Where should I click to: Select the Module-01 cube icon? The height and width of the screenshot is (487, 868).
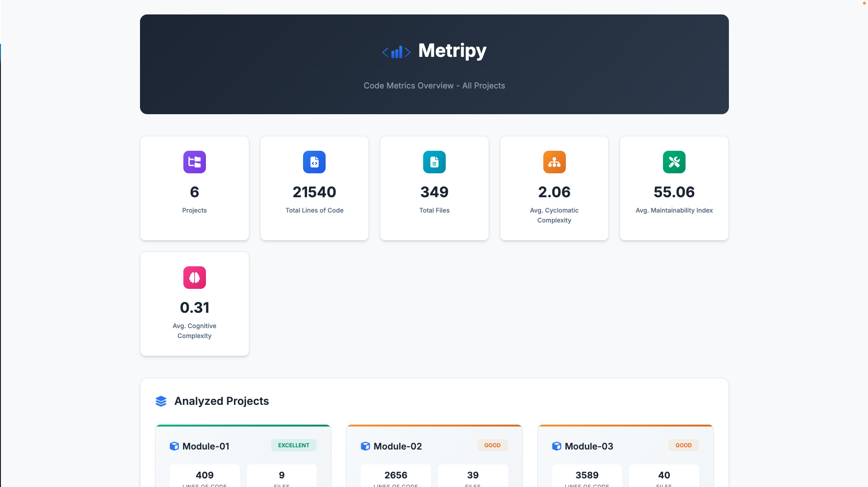pos(174,446)
